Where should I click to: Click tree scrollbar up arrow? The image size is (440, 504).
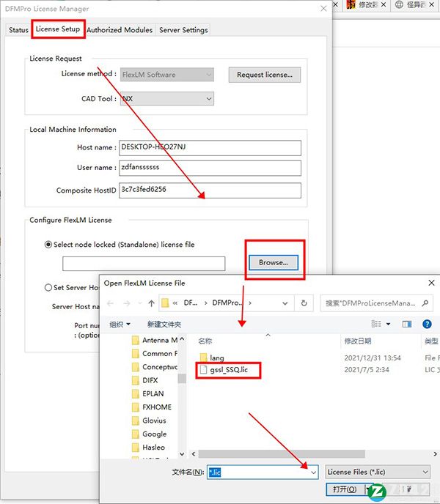(x=182, y=339)
